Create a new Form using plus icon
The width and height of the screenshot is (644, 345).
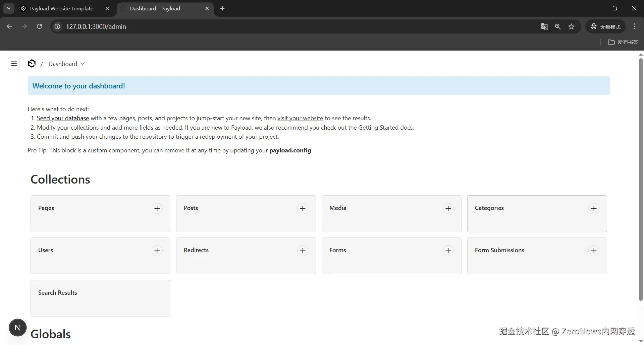coord(448,251)
